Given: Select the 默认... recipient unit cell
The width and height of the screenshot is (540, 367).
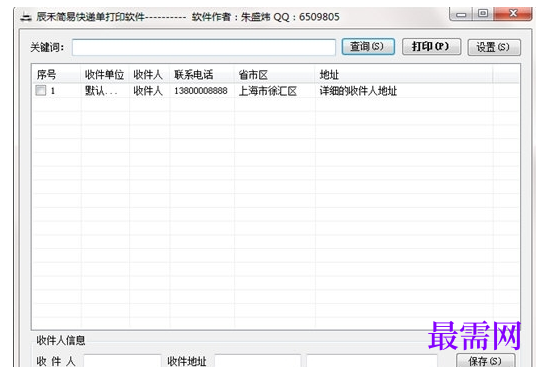Looking at the screenshot, I should click(101, 91).
